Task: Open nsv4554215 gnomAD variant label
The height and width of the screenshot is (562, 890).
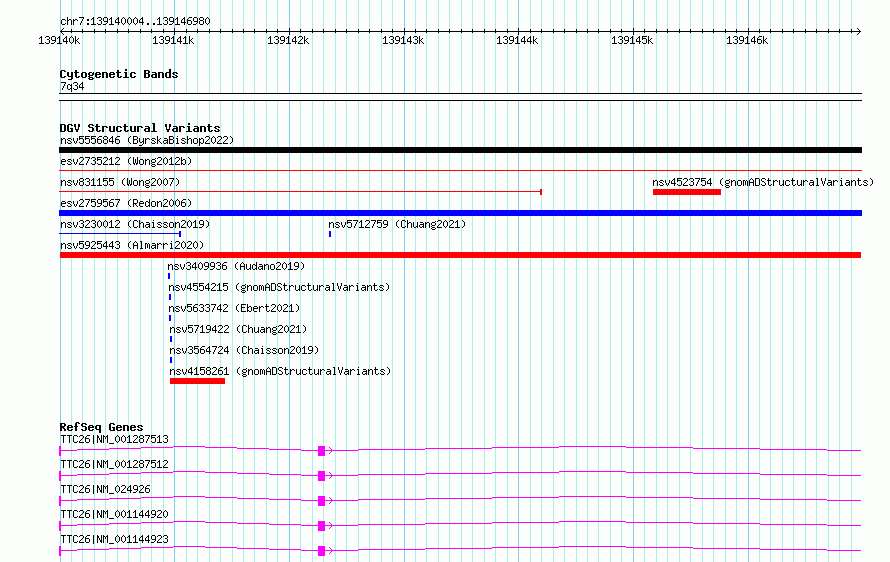Action: (279, 287)
